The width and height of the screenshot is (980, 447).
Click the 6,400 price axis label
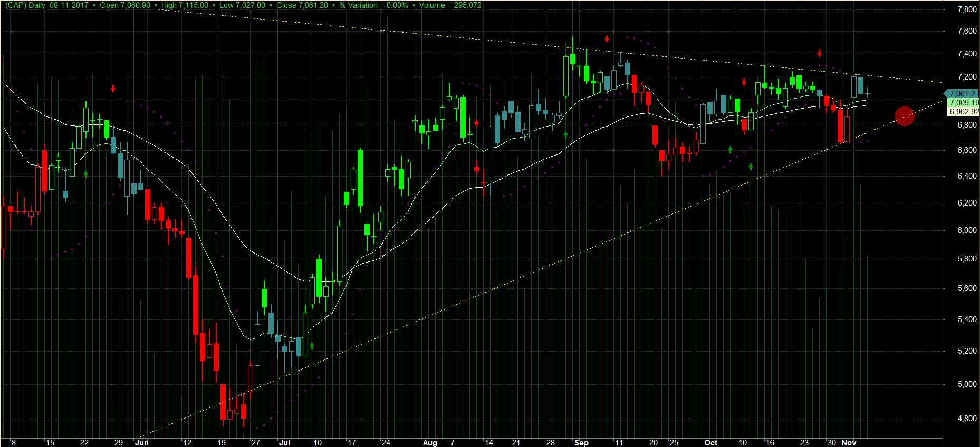(967, 176)
